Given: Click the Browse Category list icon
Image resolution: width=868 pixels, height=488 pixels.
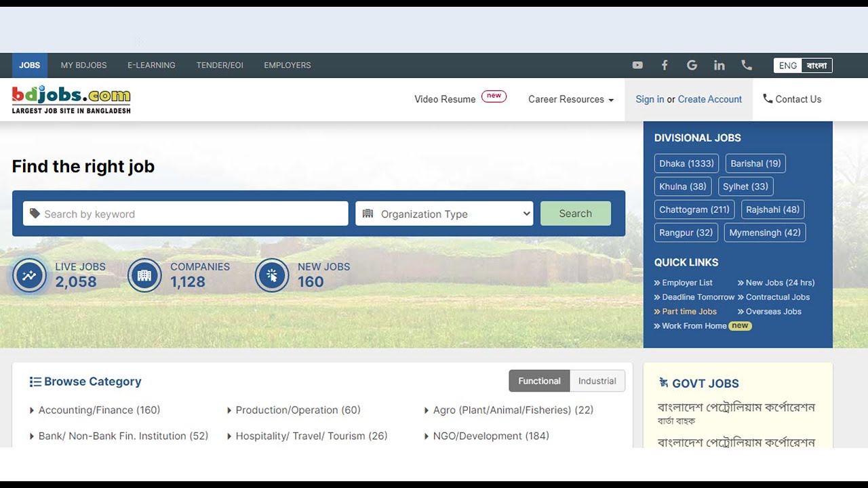Looking at the screenshot, I should (35, 382).
